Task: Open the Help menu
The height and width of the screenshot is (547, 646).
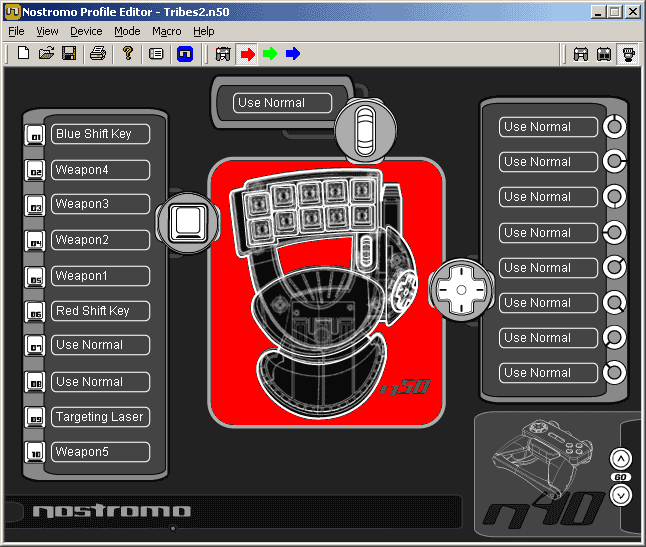Action: pyautogui.click(x=204, y=31)
